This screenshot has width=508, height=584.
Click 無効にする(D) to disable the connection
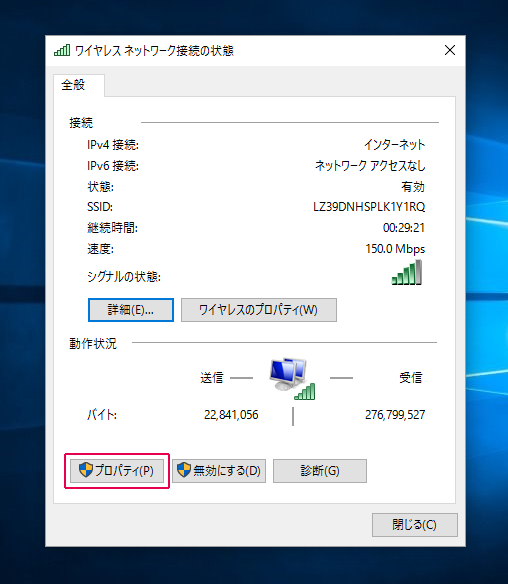(x=219, y=471)
